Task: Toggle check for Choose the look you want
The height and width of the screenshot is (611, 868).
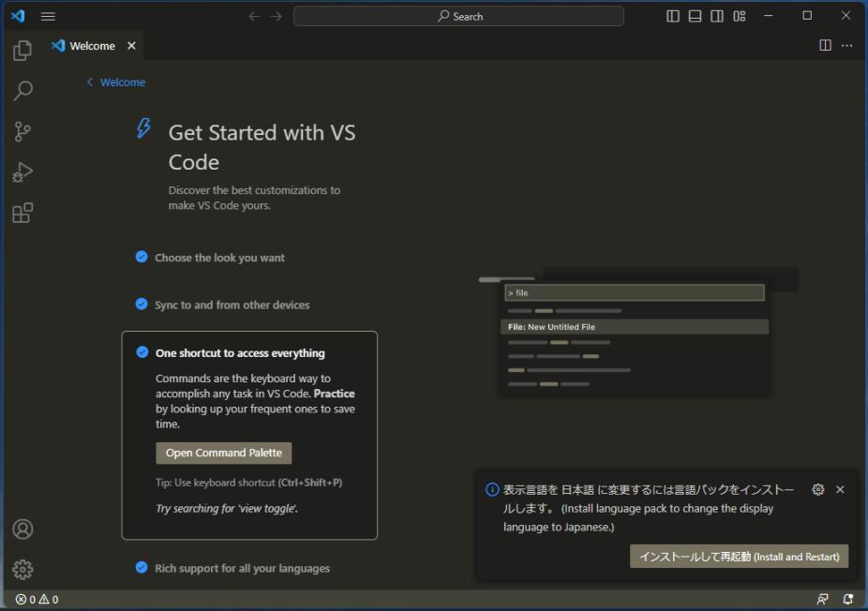Action: click(142, 257)
